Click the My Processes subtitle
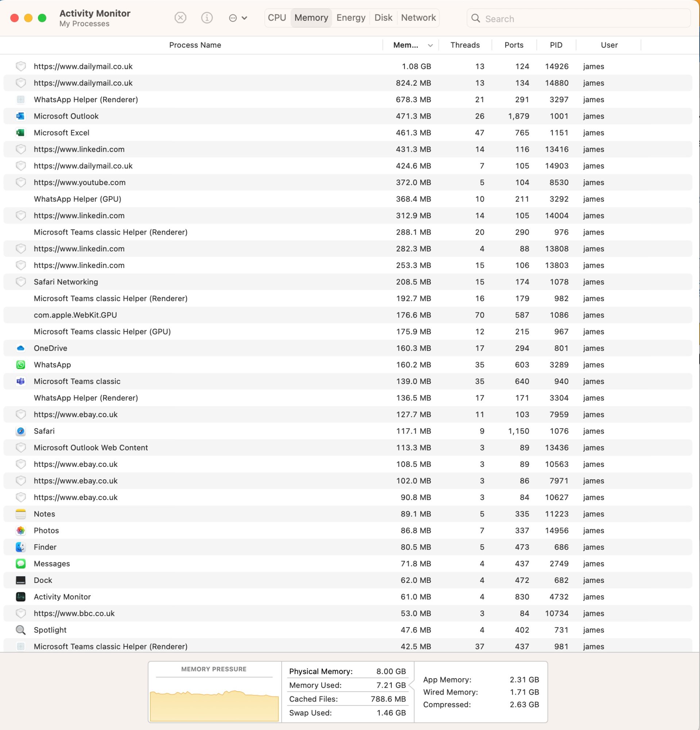This screenshot has height=730, width=700. [x=85, y=24]
